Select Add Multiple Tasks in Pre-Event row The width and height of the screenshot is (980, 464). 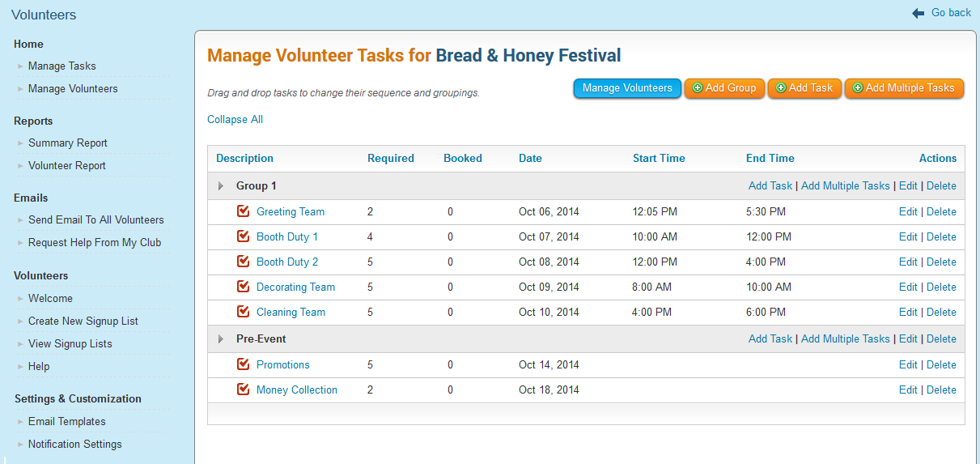(845, 339)
